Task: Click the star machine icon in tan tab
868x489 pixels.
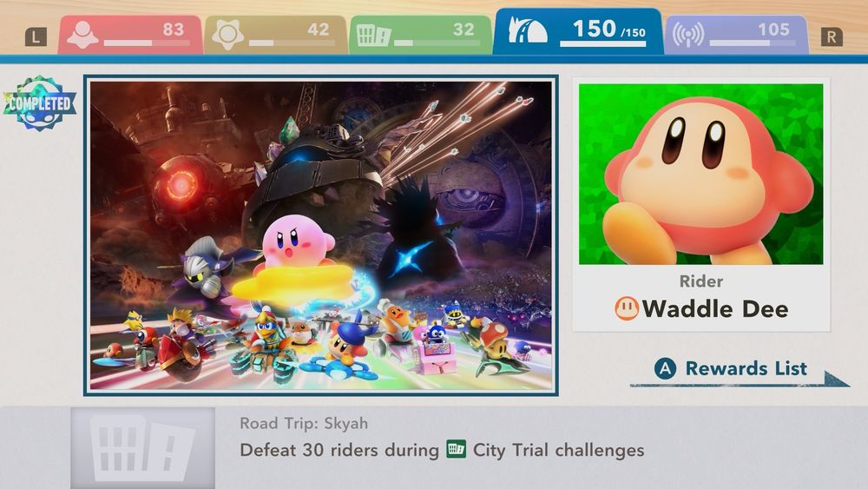Action: (x=227, y=35)
